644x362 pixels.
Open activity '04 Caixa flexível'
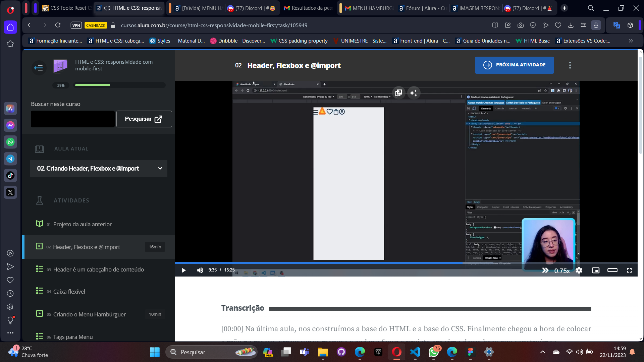(99, 292)
